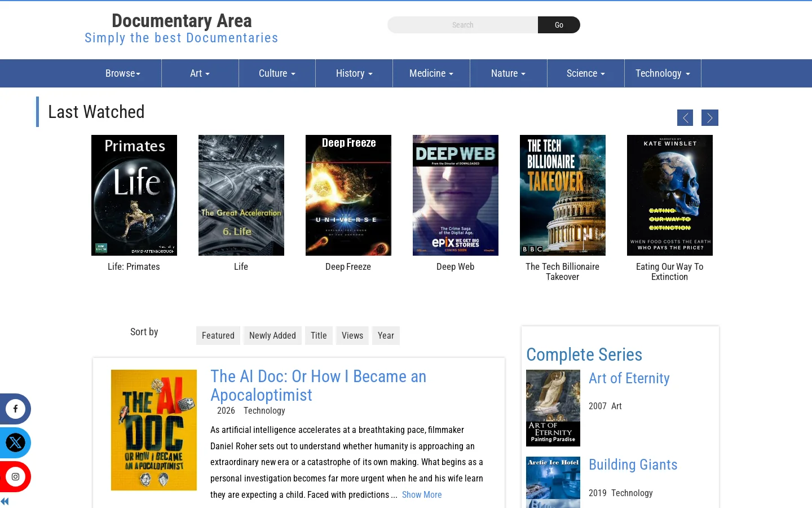Click the Art category beside Art of Eternity

coord(616,406)
